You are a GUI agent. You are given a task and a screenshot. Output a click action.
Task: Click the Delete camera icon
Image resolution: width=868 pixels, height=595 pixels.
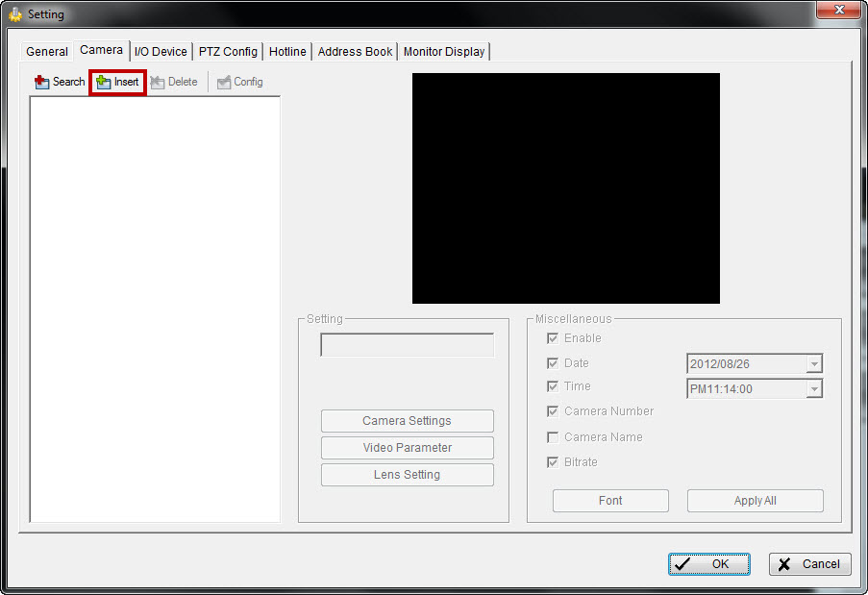point(158,83)
